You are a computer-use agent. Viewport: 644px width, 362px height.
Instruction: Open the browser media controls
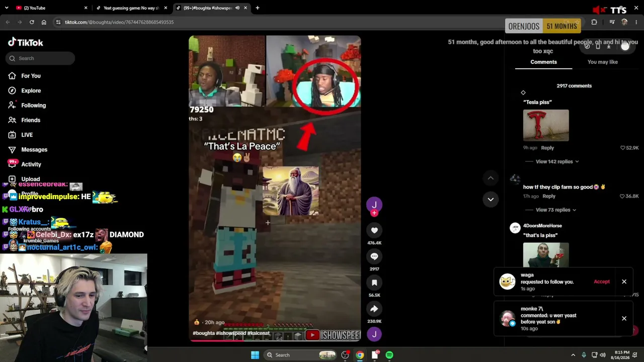click(612, 22)
